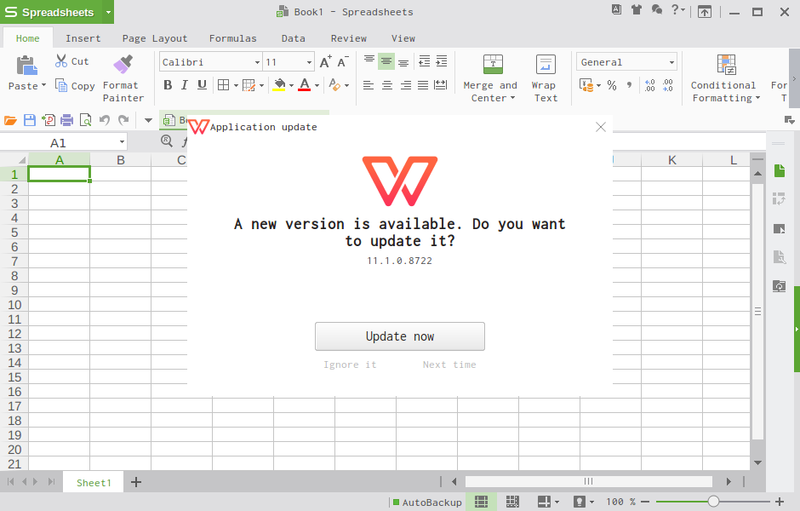Screen dimensions: 800x511
Task: Click the zoom in plus button
Action: coord(780,502)
